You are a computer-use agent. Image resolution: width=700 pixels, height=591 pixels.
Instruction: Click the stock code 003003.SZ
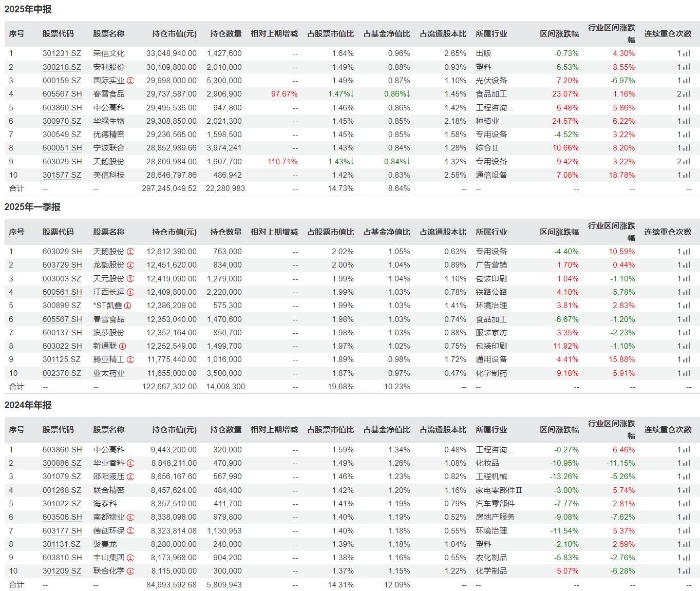point(62,279)
